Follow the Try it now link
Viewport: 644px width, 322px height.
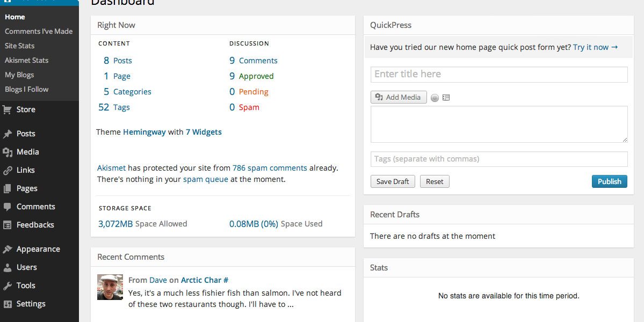(x=595, y=47)
